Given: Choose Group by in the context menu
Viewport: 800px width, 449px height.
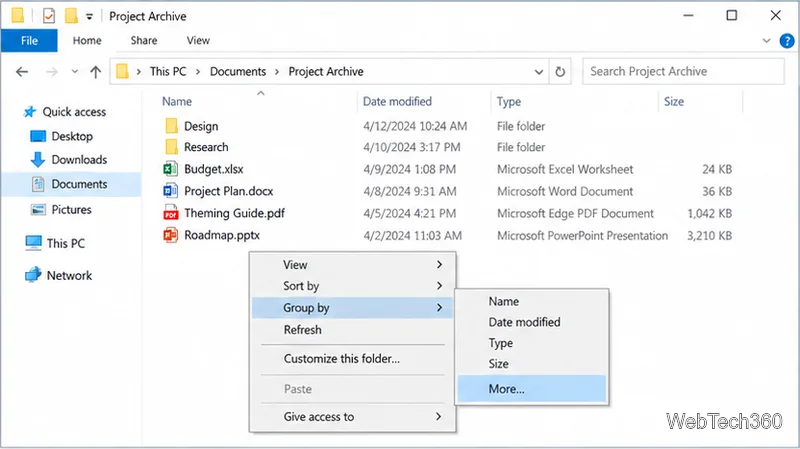Looking at the screenshot, I should coord(352,308).
